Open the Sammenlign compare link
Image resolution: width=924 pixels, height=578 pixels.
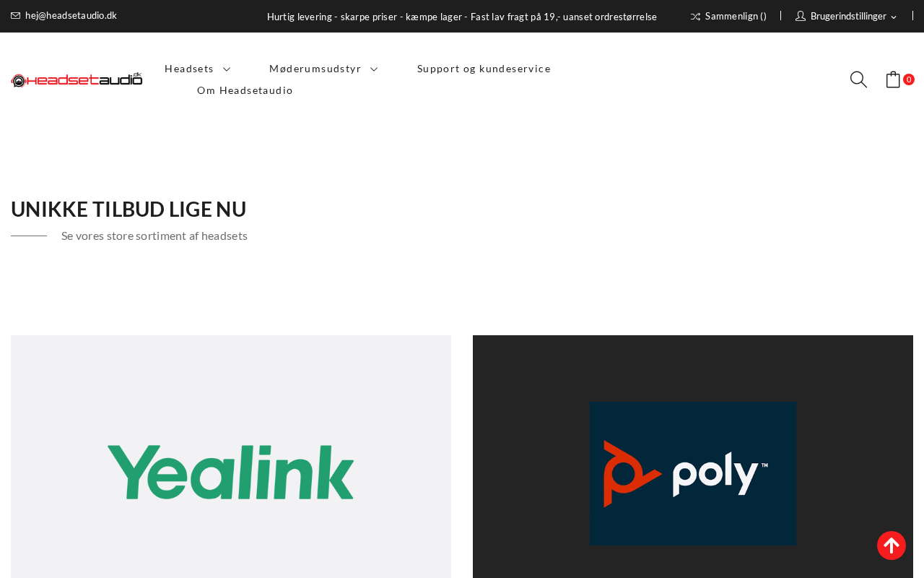click(x=736, y=16)
